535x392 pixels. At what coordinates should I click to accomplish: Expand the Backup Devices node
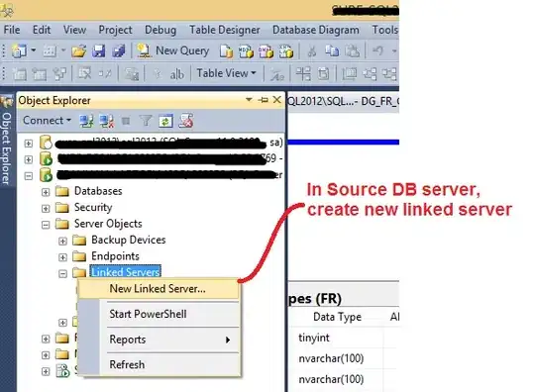[62, 241]
